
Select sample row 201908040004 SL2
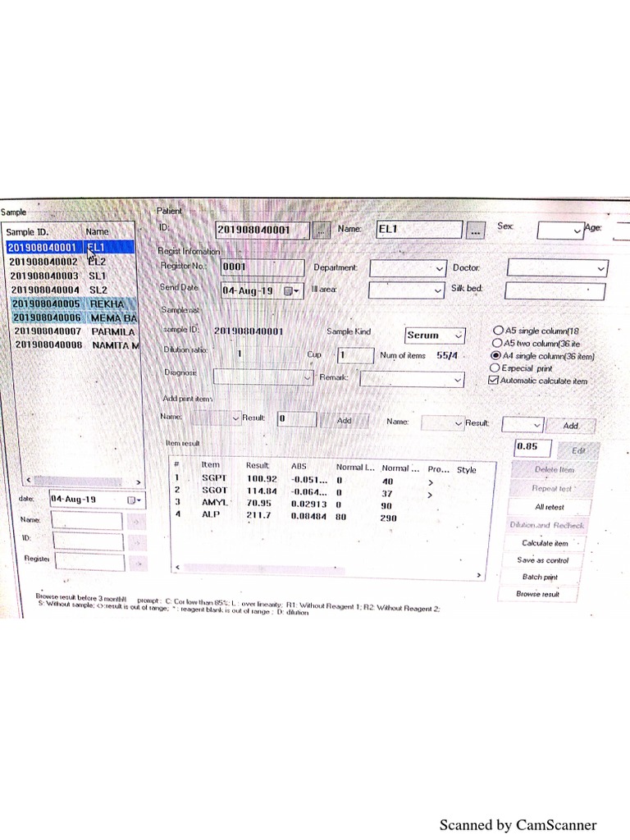point(73,290)
